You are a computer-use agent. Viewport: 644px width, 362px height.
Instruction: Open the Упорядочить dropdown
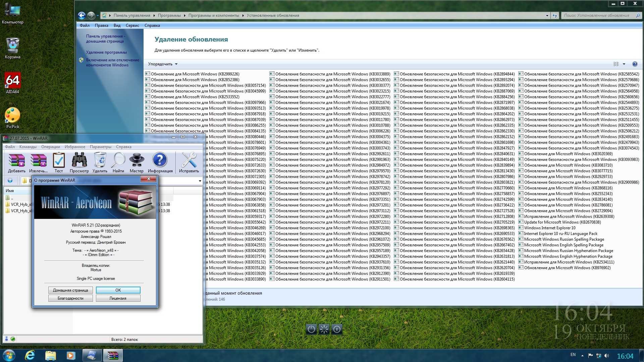tap(163, 64)
